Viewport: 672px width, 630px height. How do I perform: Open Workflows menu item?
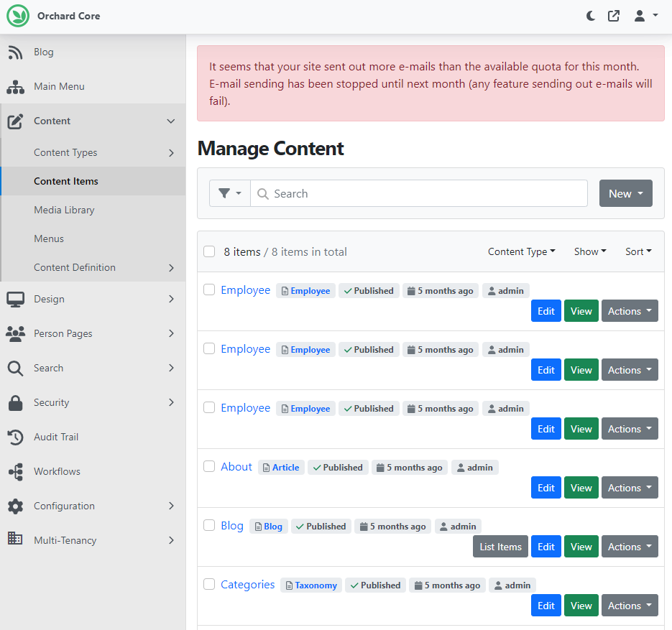point(93,471)
